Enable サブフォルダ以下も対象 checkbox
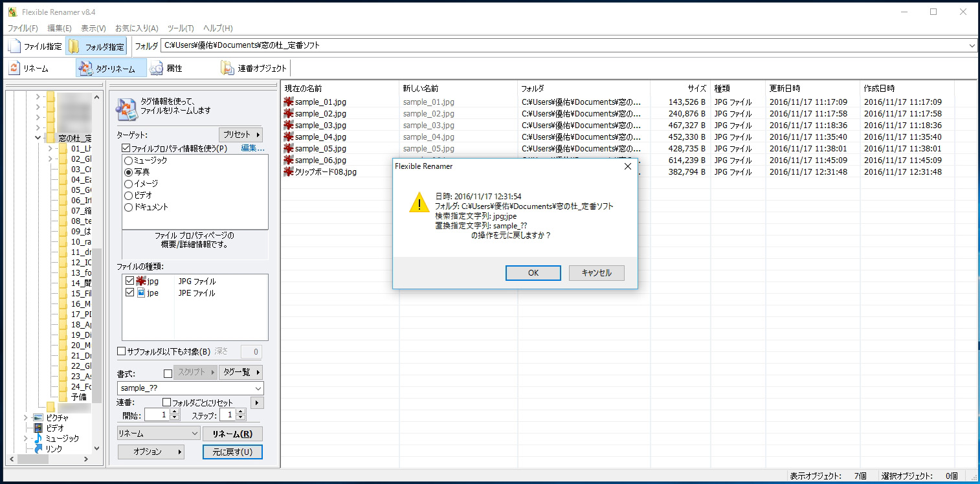This screenshot has height=484, width=980. click(121, 351)
